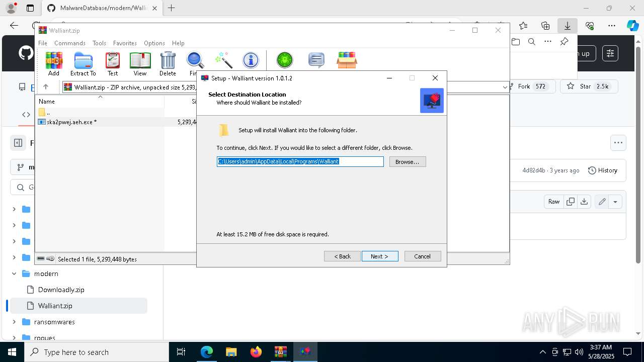
Task: Open browser Downloads icon
Action: coord(567,25)
